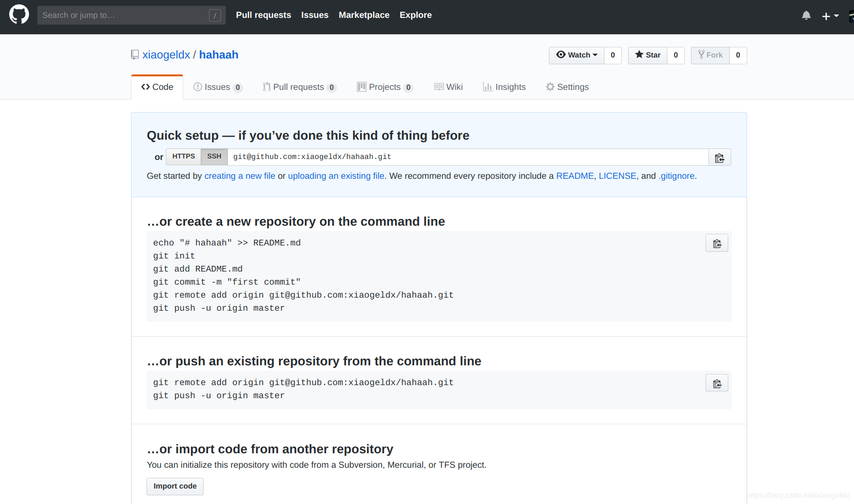Switch to the Code tab
854x504 pixels.
tap(157, 87)
